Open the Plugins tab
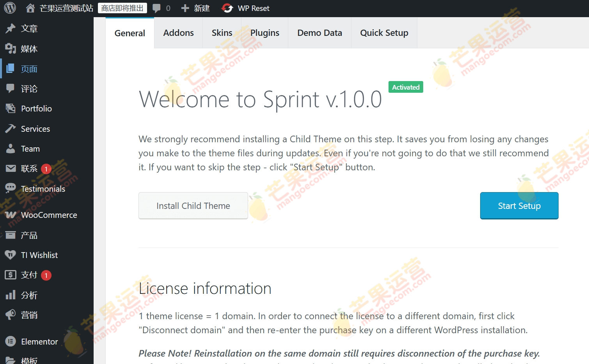Image resolution: width=589 pixels, height=364 pixels. point(265,33)
